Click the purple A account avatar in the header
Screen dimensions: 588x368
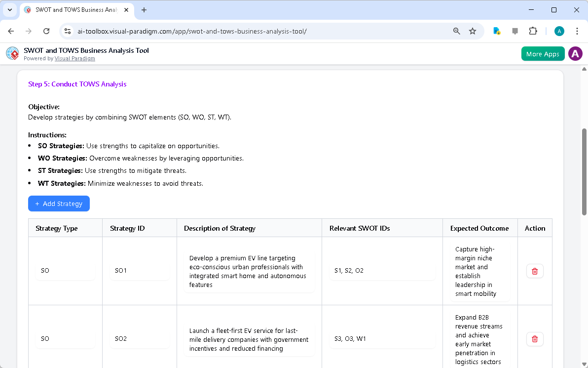pos(575,53)
